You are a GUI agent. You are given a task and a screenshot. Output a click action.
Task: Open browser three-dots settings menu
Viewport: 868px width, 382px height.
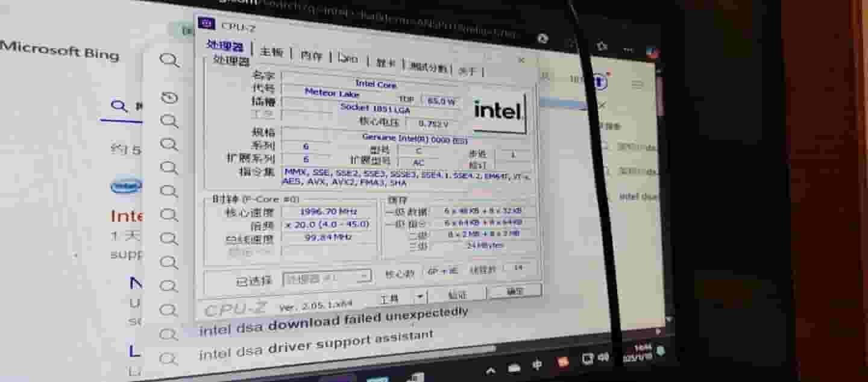pos(628,49)
